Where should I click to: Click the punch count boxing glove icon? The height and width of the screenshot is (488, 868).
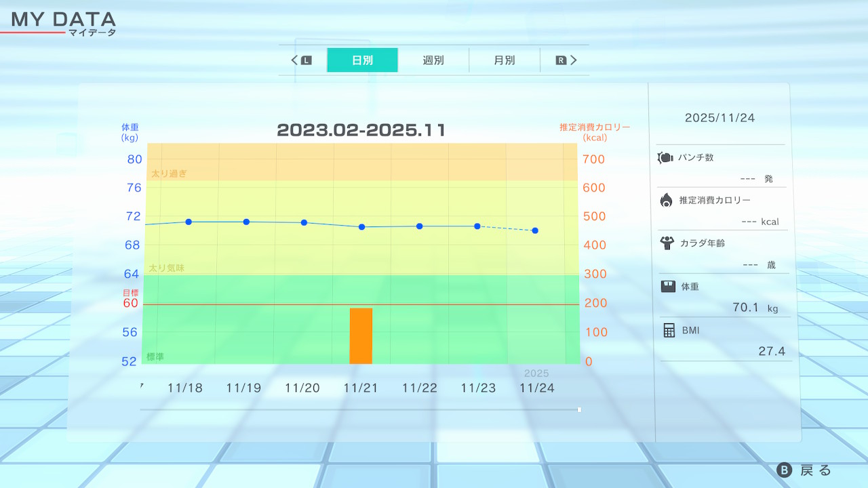pyautogui.click(x=665, y=158)
